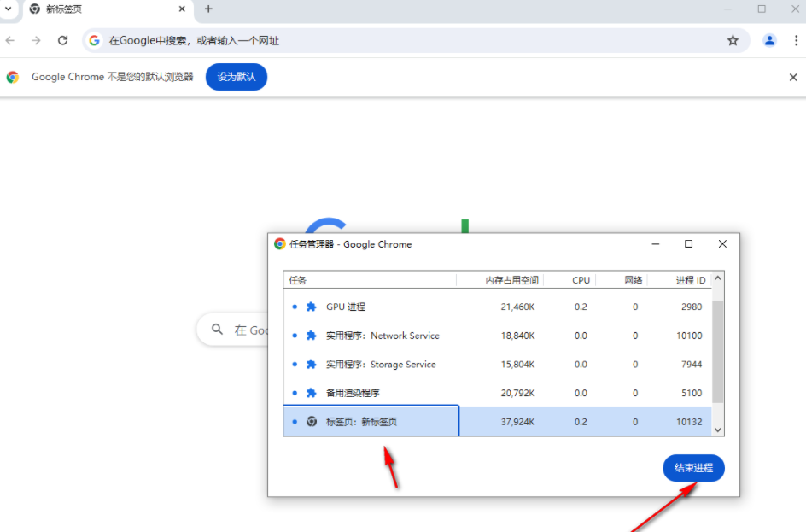Viewport: 806px width, 532px height.
Task: Click 结束进程 button
Action: tap(693, 468)
